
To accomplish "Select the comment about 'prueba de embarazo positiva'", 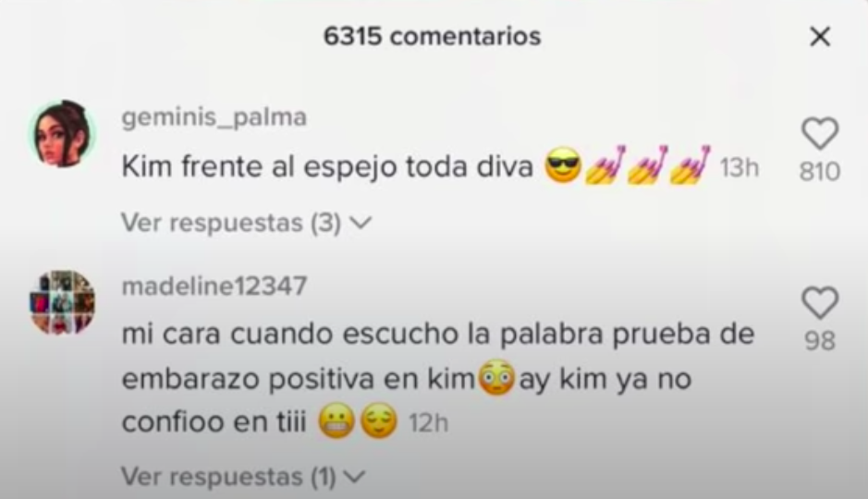I will point(438,378).
